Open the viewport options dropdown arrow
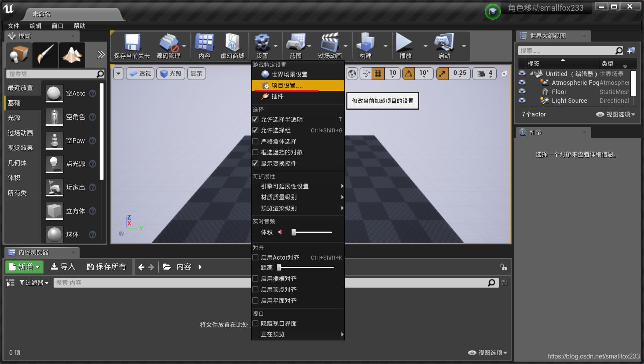 (118, 74)
